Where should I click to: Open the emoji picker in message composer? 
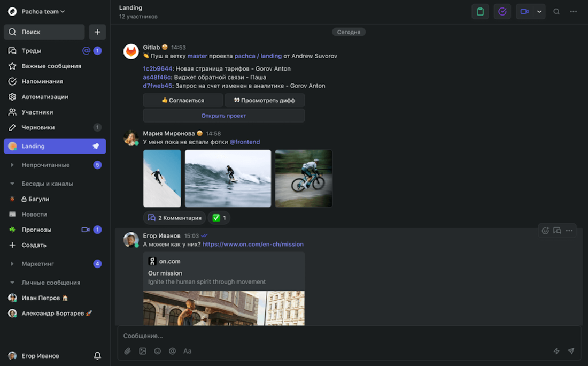tap(157, 351)
